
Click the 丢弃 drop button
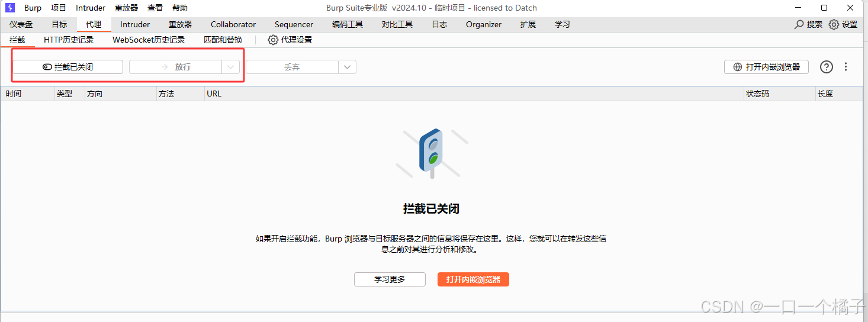click(x=292, y=67)
